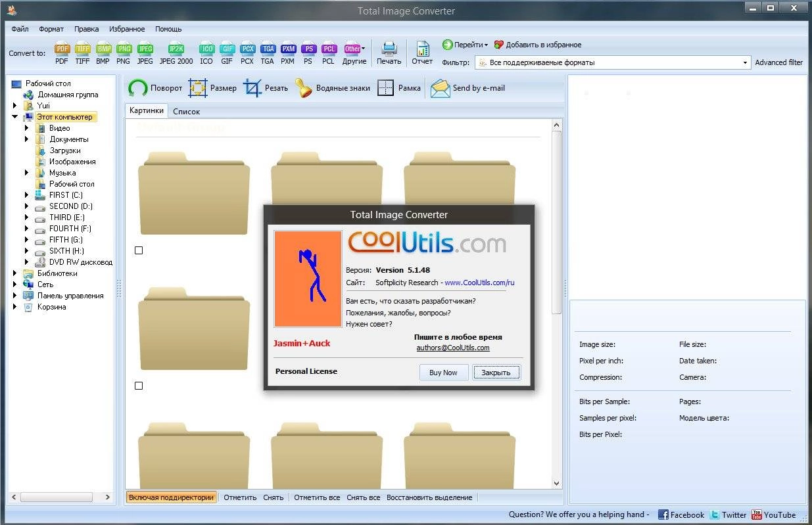
Task: Open the Избранное menu
Action: (x=128, y=29)
